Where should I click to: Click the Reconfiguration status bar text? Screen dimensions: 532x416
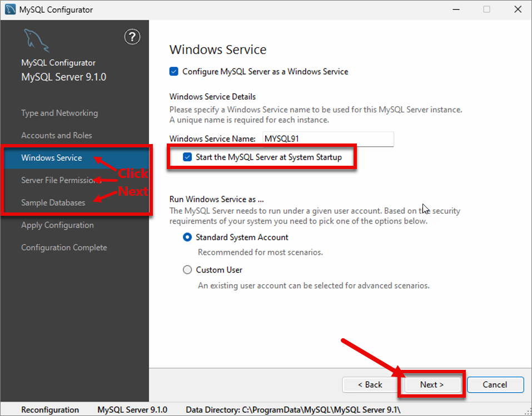(x=50, y=410)
